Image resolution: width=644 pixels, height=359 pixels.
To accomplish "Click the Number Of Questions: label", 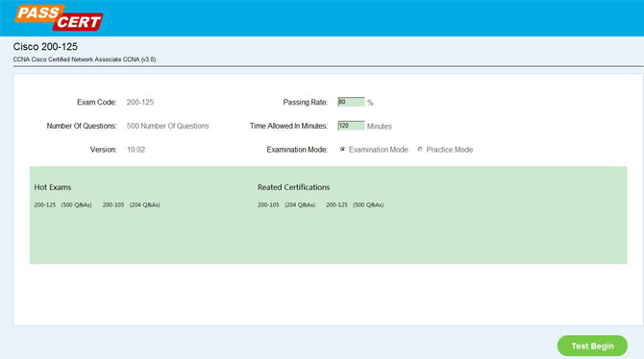I will point(82,126).
